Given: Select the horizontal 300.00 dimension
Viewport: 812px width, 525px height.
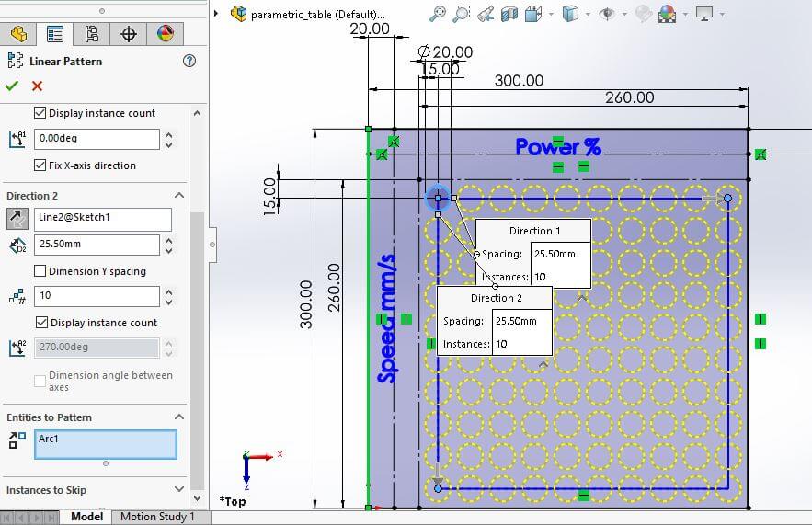Looking at the screenshot, I should 519,81.
